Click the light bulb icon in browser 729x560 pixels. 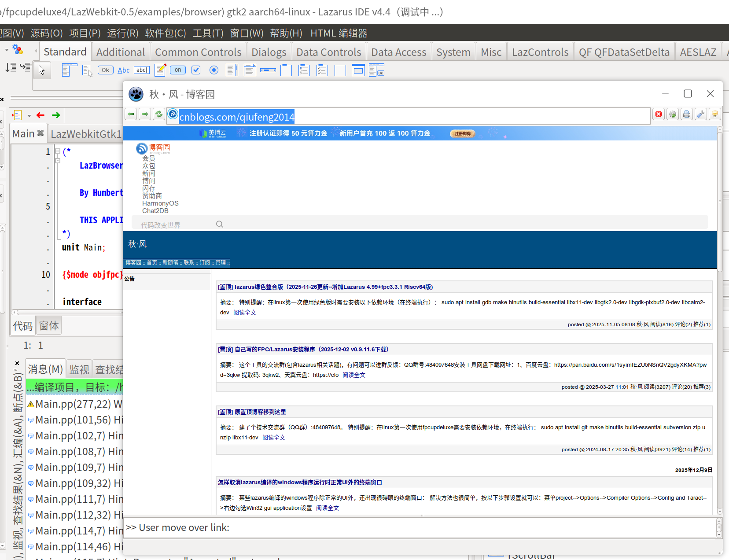pos(715,114)
